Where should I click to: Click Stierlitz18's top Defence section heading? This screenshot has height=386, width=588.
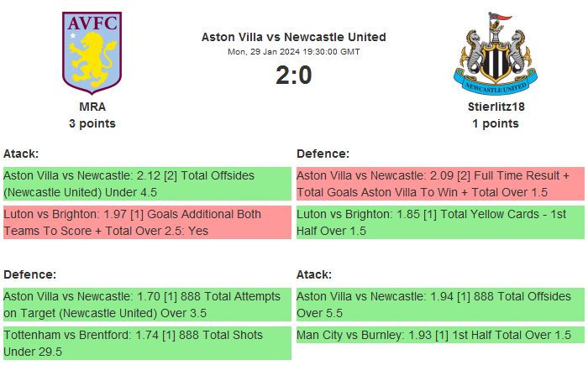pos(323,154)
